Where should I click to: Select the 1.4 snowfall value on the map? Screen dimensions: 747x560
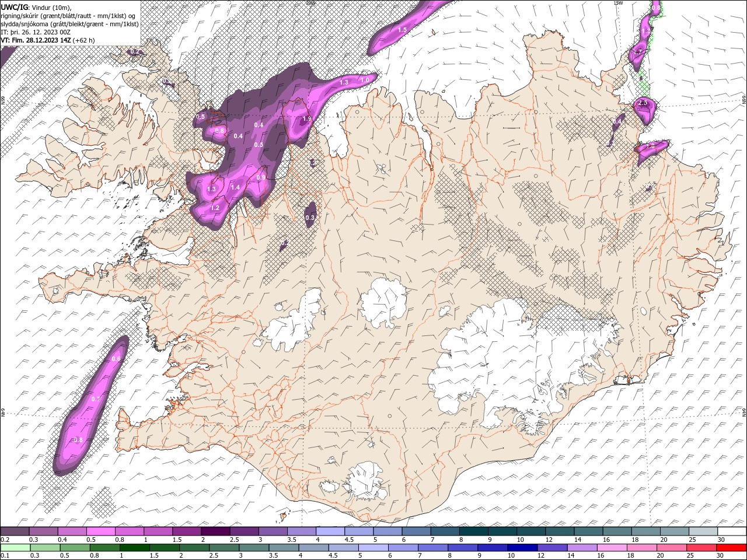point(235,187)
